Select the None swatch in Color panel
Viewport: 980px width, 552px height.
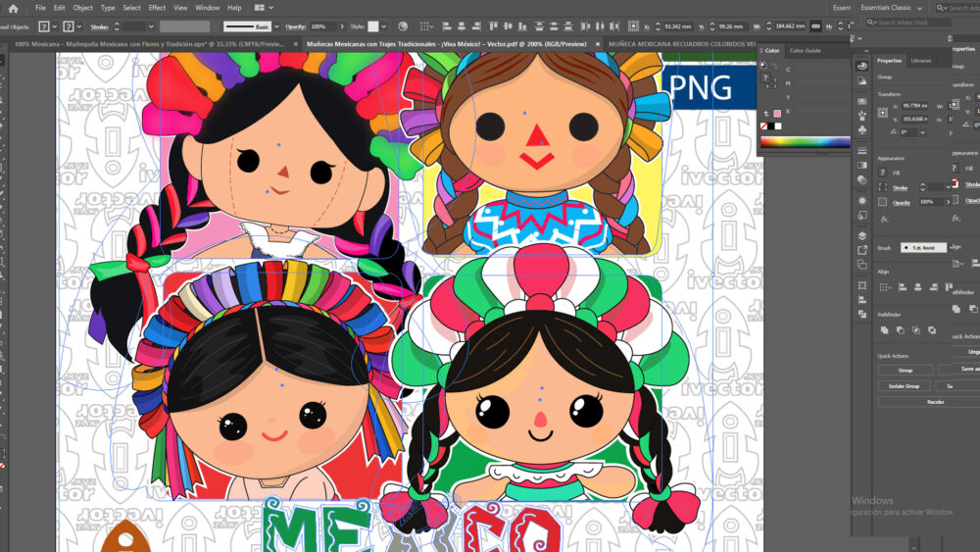tap(763, 126)
